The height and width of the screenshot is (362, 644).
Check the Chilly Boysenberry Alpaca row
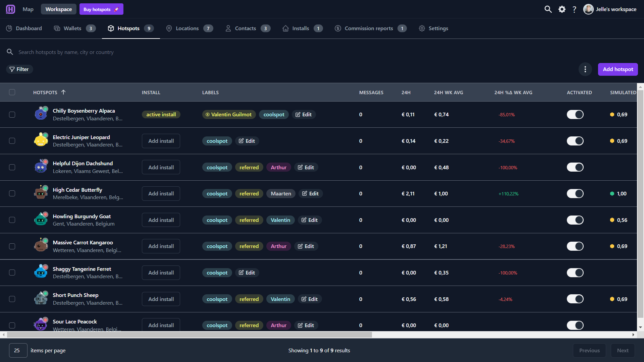click(12, 115)
